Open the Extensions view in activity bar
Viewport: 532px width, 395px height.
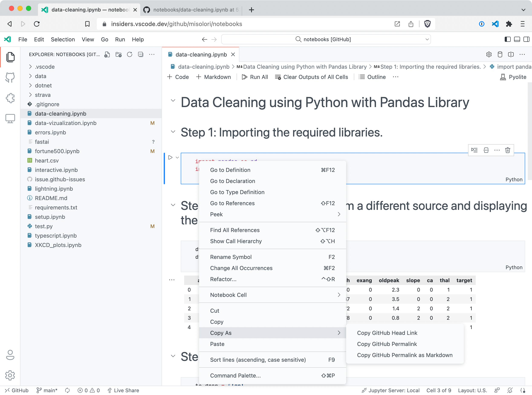point(10,98)
